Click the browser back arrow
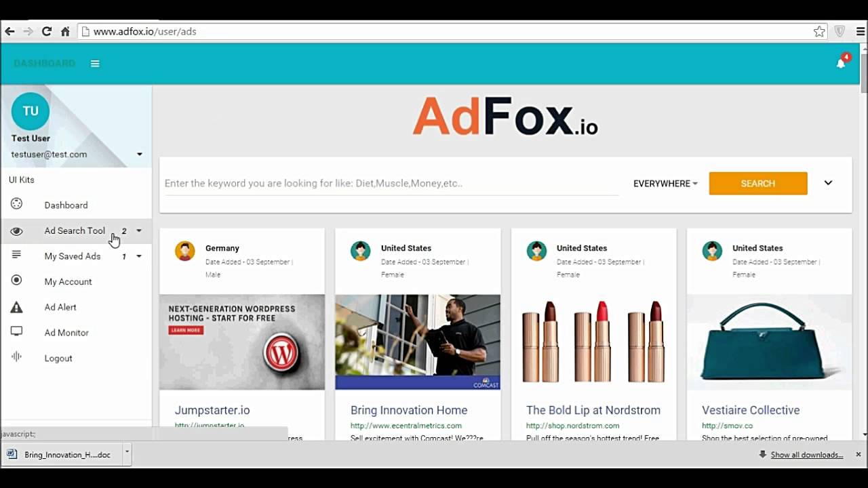The image size is (868, 488). (x=9, y=31)
